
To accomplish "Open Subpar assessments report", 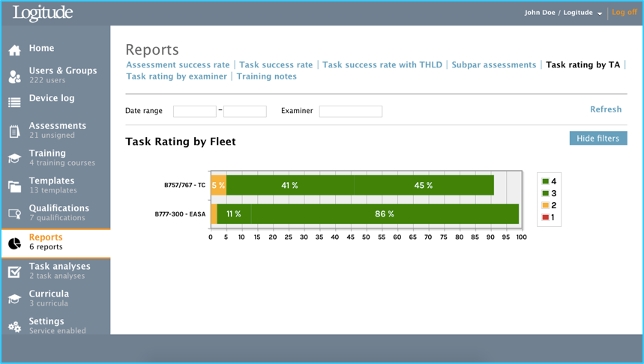I will (494, 65).
